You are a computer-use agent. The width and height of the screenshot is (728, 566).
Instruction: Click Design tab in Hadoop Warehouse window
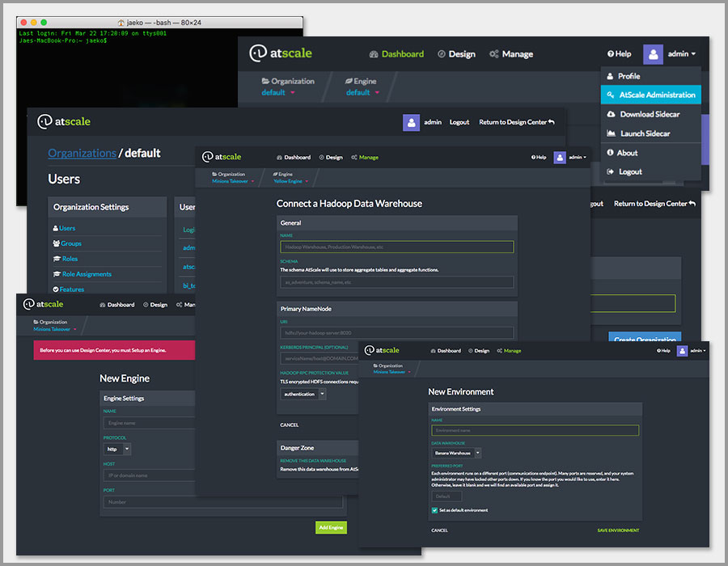[x=331, y=158]
